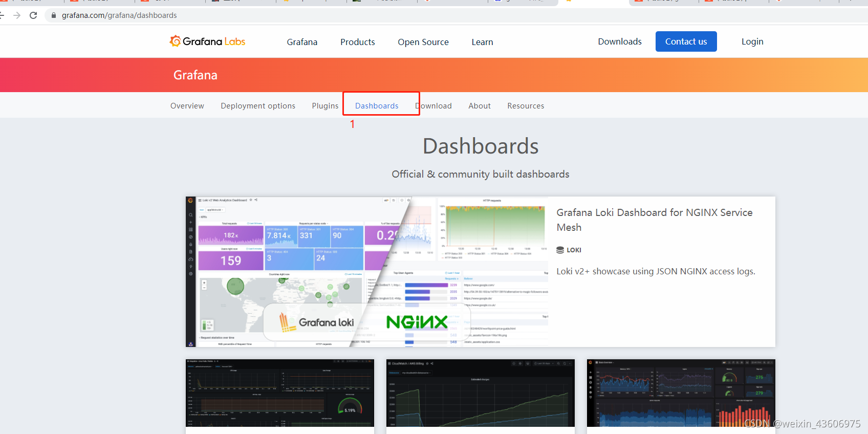The image size is (868, 434).
Task: Open the Learn menu
Action: pyautogui.click(x=482, y=42)
